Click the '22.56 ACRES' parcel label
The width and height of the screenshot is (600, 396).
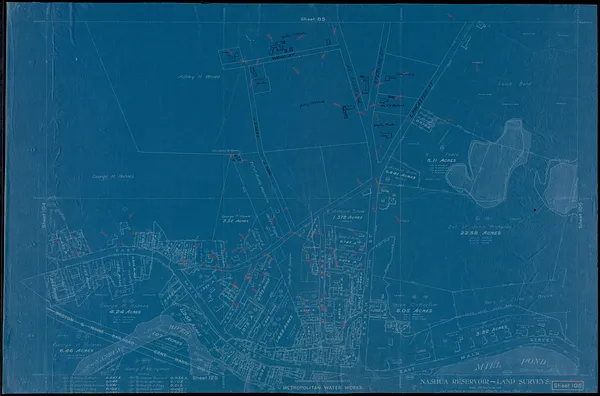[481, 233]
